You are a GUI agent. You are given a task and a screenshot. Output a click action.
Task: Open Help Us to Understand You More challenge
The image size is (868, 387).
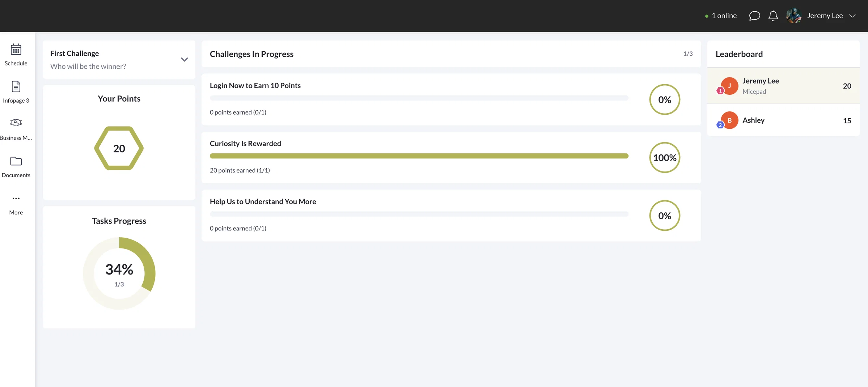[x=451, y=216]
